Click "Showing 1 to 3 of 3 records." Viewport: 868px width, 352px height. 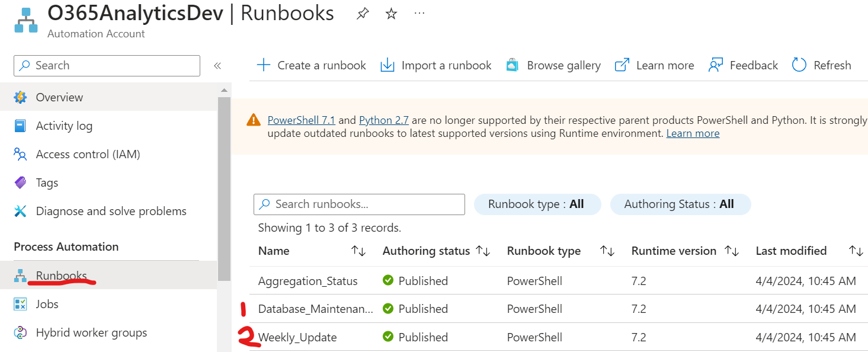click(x=329, y=228)
